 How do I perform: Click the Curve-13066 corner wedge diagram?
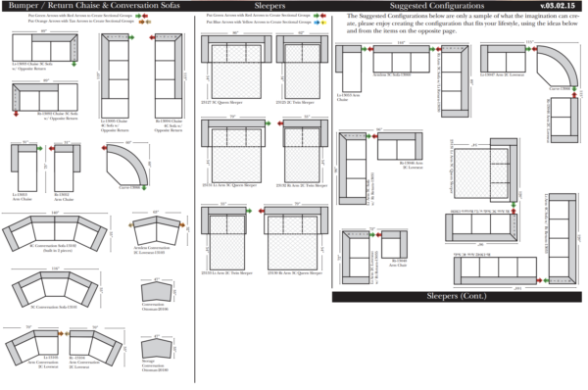coord(127,165)
